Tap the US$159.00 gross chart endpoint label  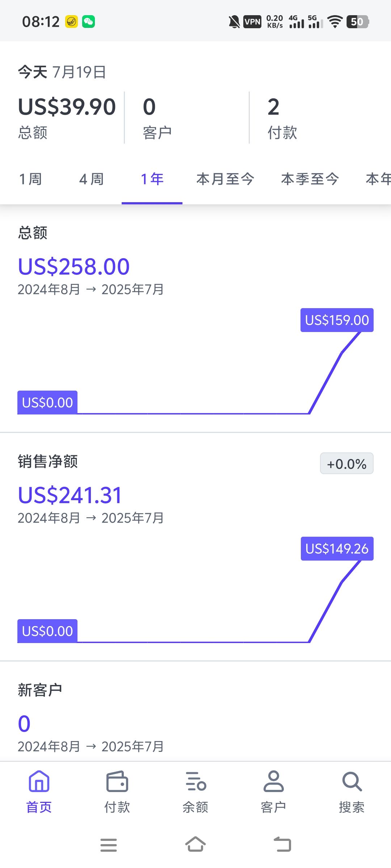[337, 320]
